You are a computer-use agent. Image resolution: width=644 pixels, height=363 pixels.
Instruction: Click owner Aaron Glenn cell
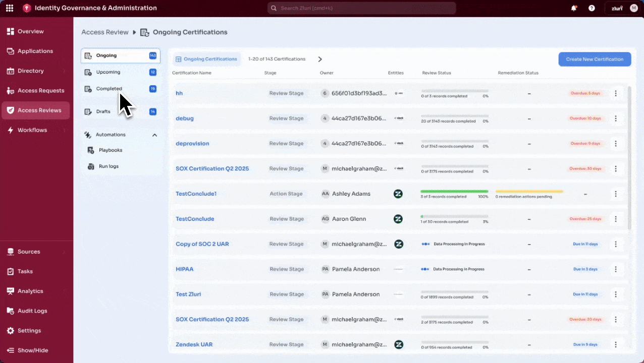[x=349, y=219]
